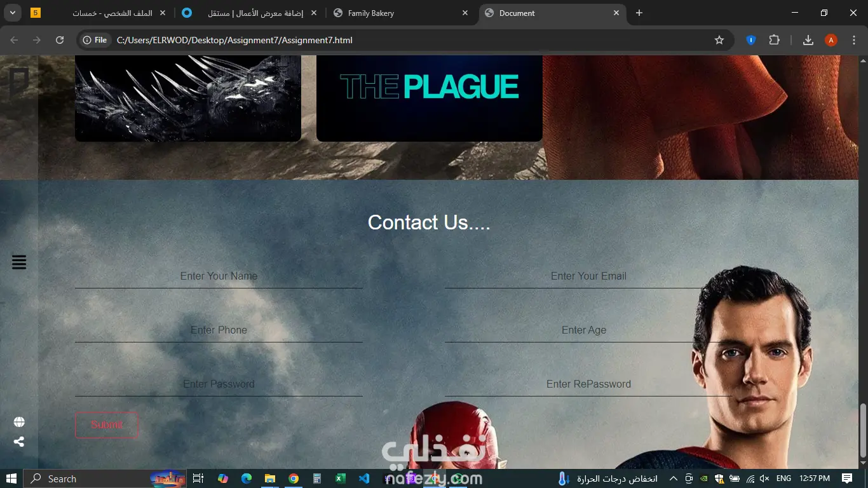Launch Copilot from the taskbar
The width and height of the screenshot is (868, 488).
click(x=222, y=478)
